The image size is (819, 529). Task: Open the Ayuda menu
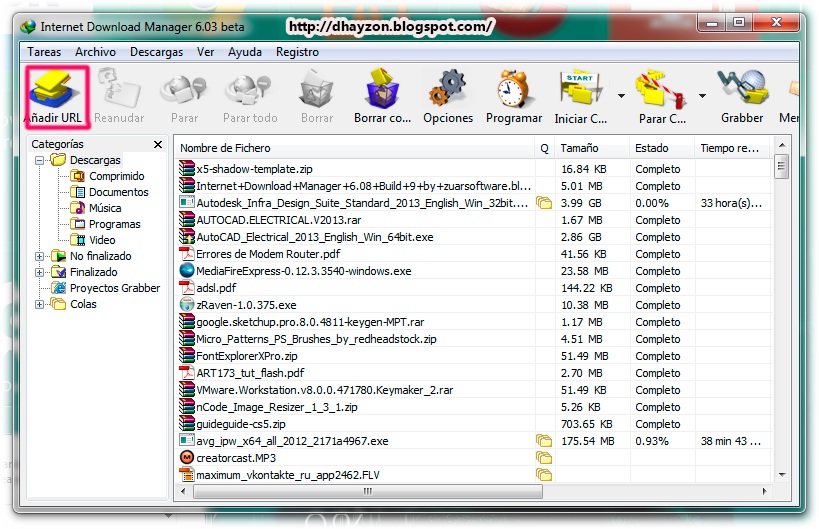[x=244, y=52]
